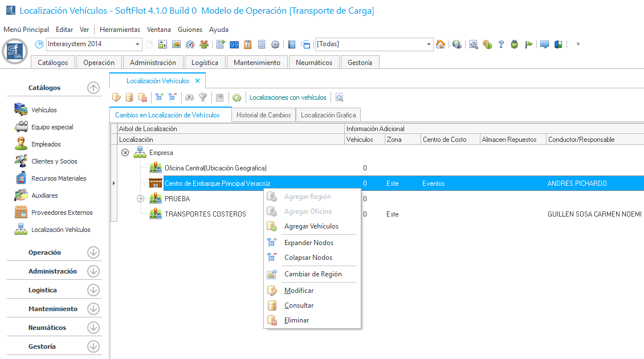The width and height of the screenshot is (644, 359).
Task: Click the binoculars search icon
Action: click(190, 97)
